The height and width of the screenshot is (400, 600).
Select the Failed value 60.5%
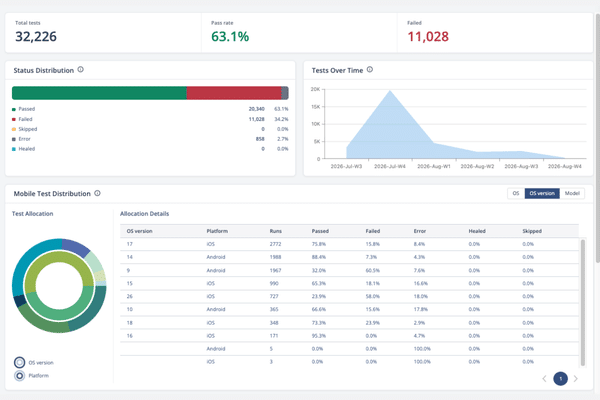tap(372, 271)
